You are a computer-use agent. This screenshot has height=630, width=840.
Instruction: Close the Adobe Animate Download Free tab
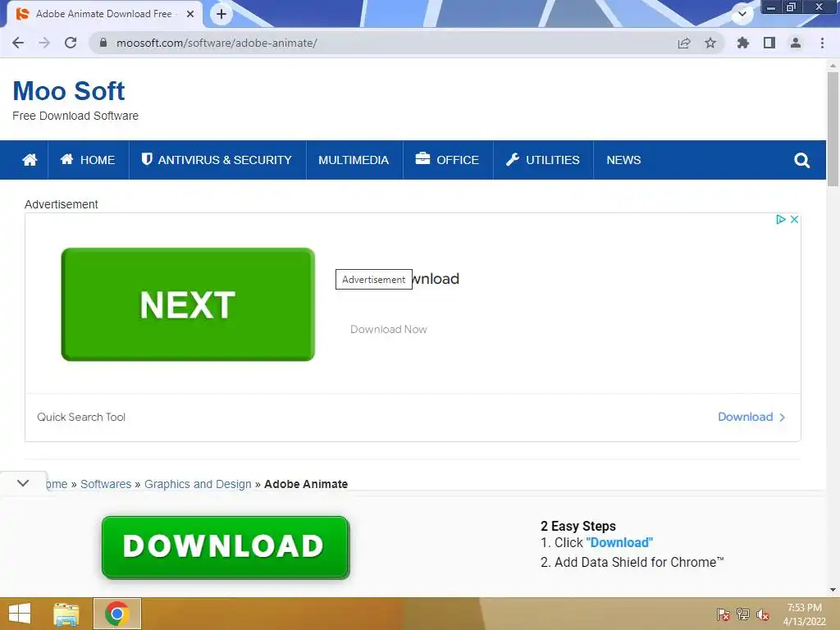click(x=190, y=14)
